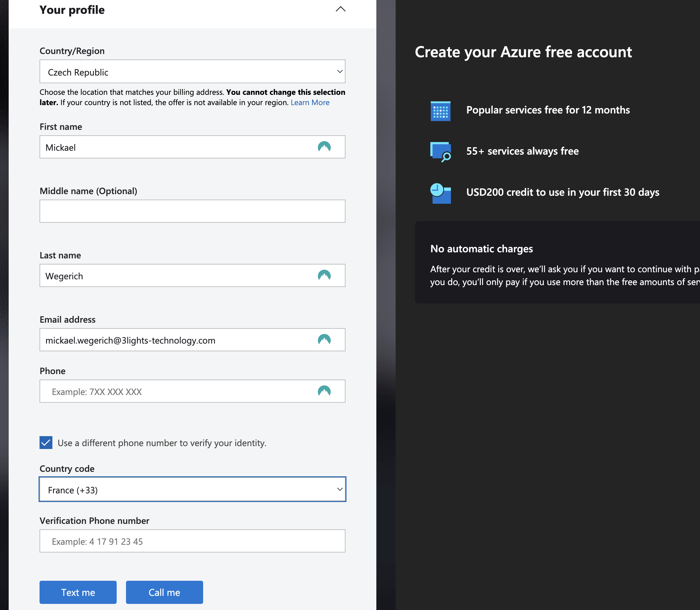This screenshot has width=700, height=610.
Task: Open the Country code dropdown
Action: (x=193, y=489)
